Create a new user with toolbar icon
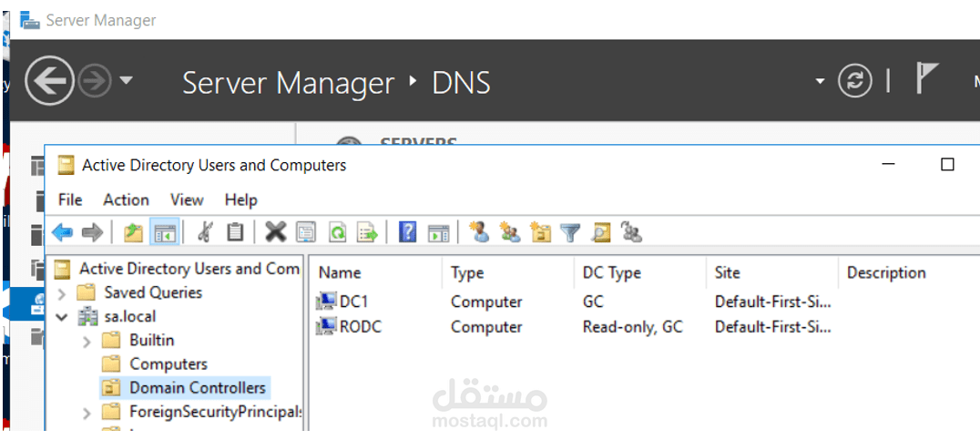Viewport: 980px width, 440px height. tap(479, 232)
